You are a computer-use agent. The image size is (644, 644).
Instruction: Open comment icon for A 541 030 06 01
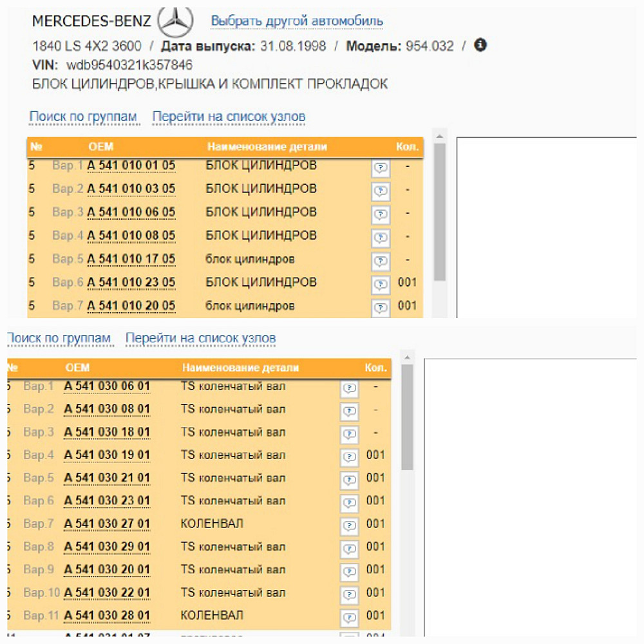(349, 388)
